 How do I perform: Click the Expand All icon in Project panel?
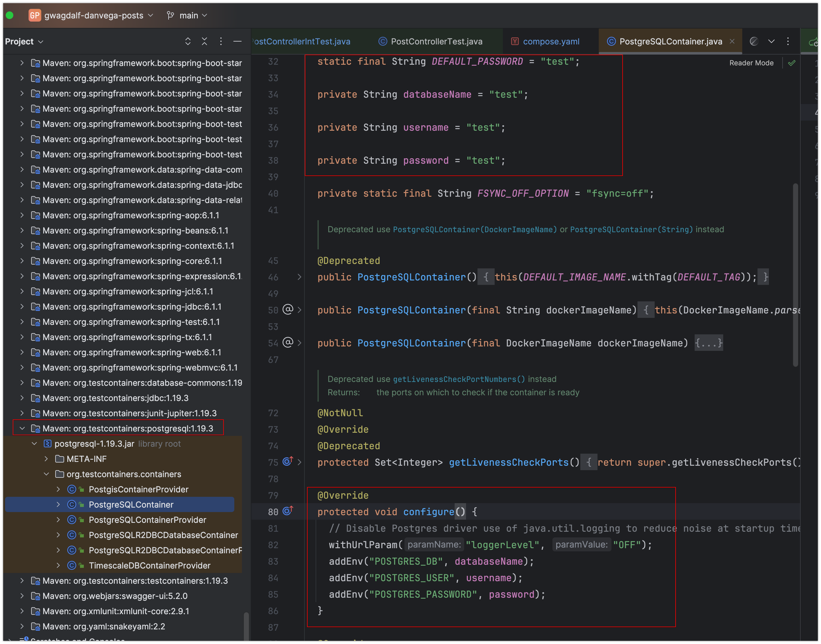tap(188, 42)
